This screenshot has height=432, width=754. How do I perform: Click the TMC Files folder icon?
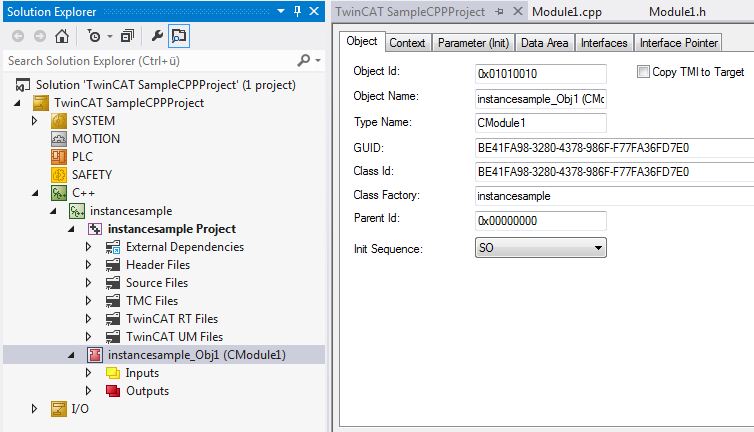113,301
